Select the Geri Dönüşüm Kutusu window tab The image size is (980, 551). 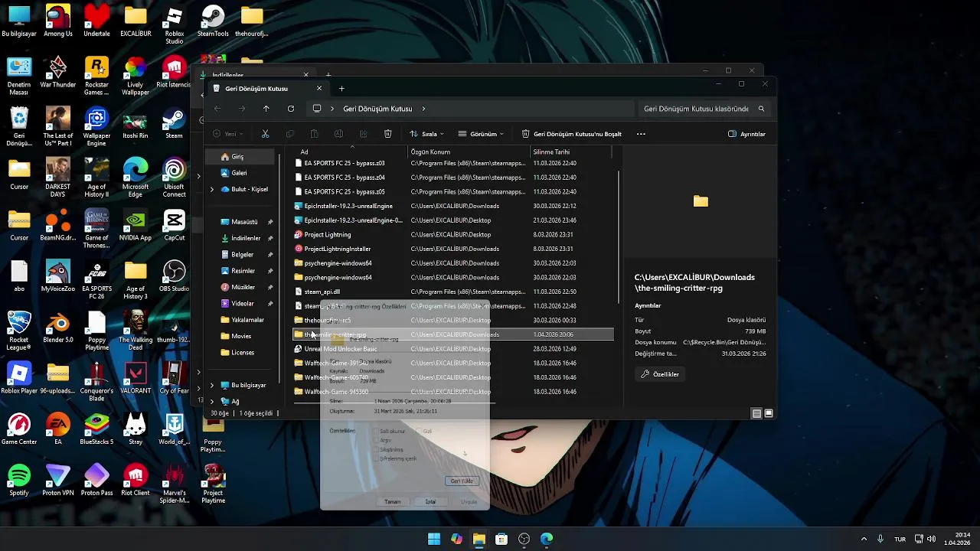click(268, 89)
